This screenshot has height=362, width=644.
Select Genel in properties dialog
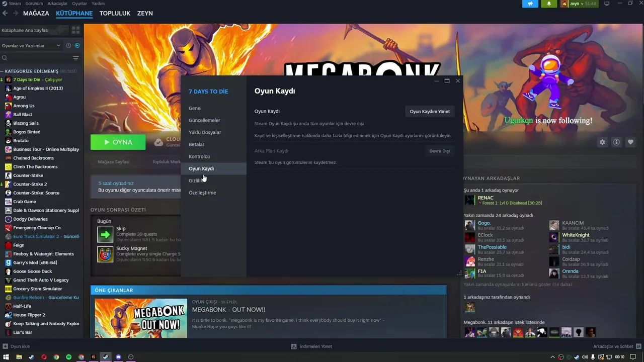[214, 108]
